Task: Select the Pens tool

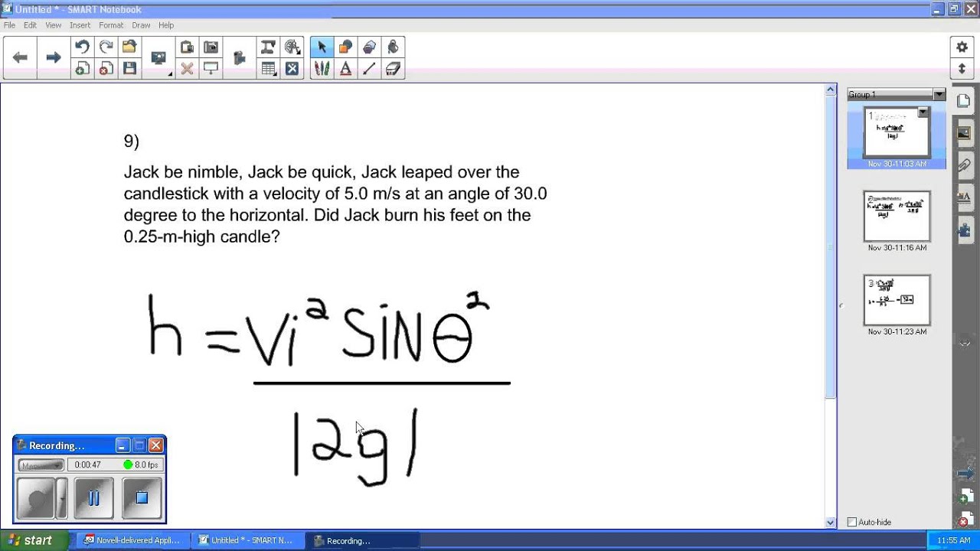Action: tap(322, 69)
